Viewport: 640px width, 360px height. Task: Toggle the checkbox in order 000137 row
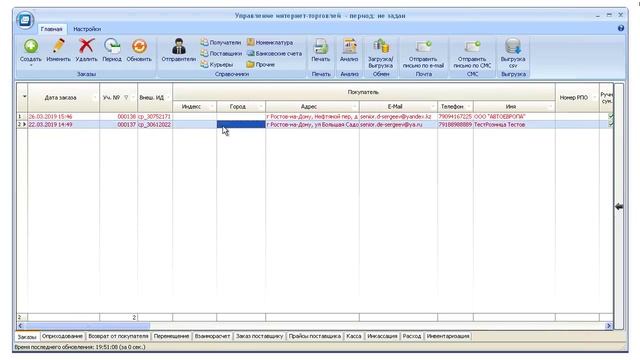pyautogui.click(x=610, y=124)
